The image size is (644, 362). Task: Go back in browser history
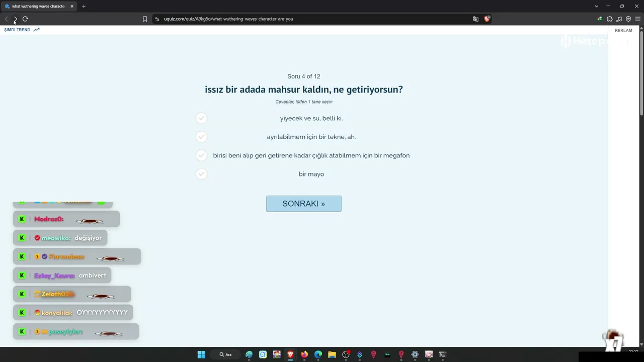click(6, 19)
